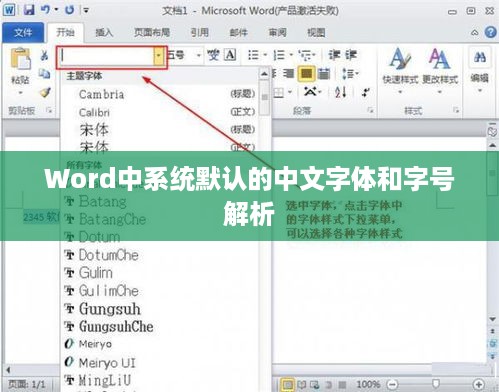
Task: Open the numbering library dropdown arrow
Action: pyautogui.click(x=291, y=55)
